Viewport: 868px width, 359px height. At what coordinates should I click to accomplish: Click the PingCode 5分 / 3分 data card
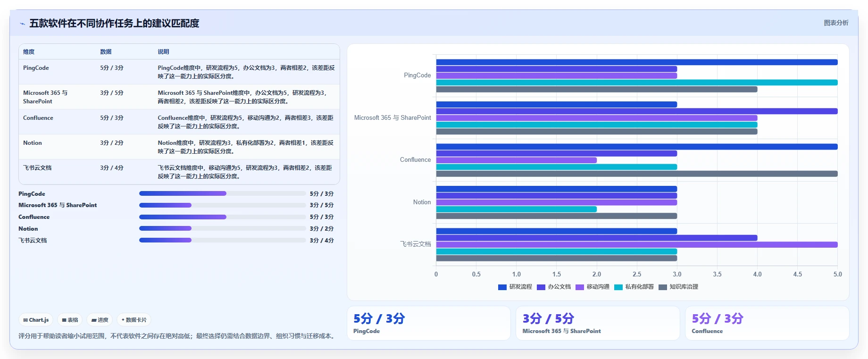click(x=429, y=323)
